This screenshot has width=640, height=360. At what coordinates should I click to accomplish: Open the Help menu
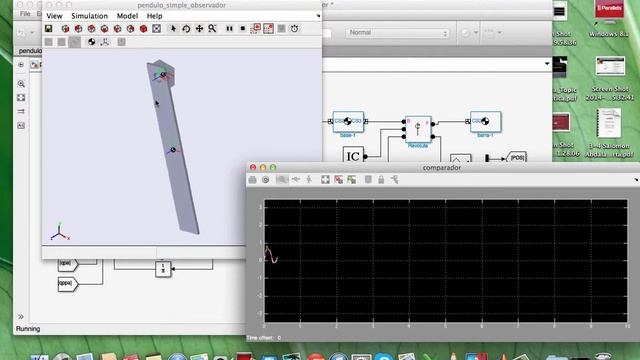[x=154, y=16]
